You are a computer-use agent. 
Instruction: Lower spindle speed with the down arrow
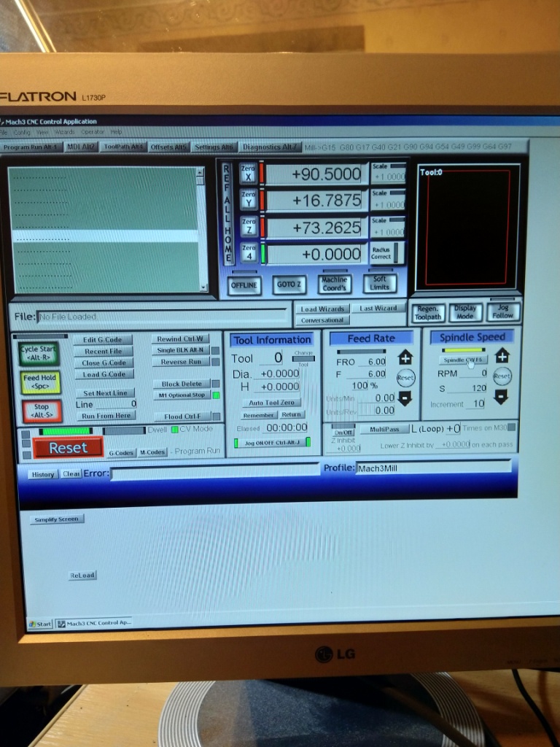pyautogui.click(x=501, y=396)
